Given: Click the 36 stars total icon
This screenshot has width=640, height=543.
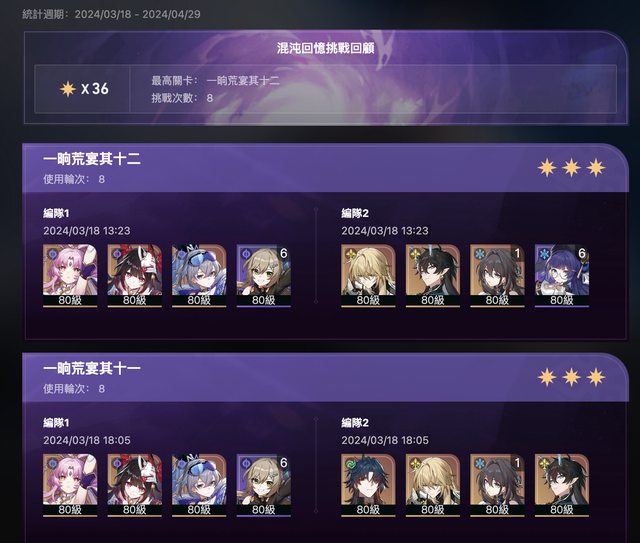Looking at the screenshot, I should pyautogui.click(x=68, y=89).
